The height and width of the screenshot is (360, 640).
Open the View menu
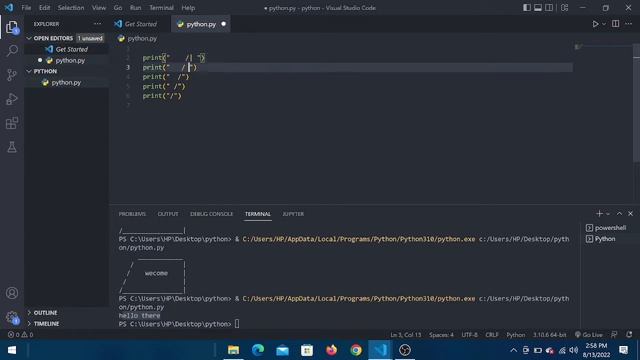point(99,8)
